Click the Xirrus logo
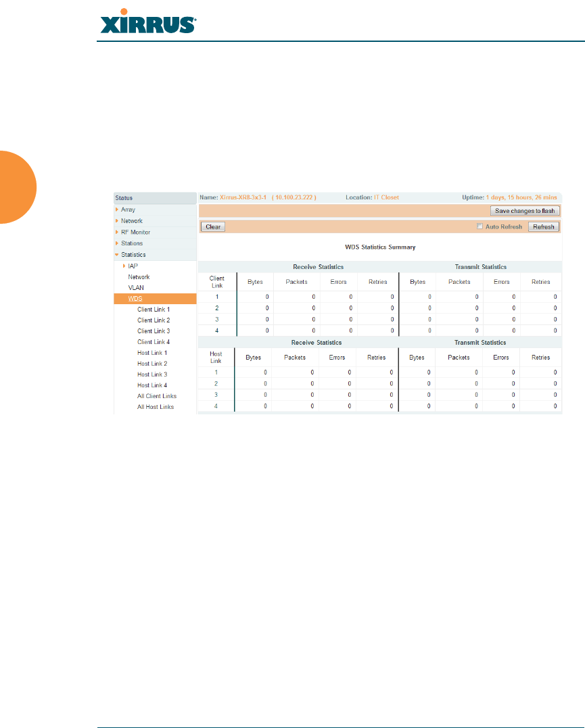 [148, 22]
